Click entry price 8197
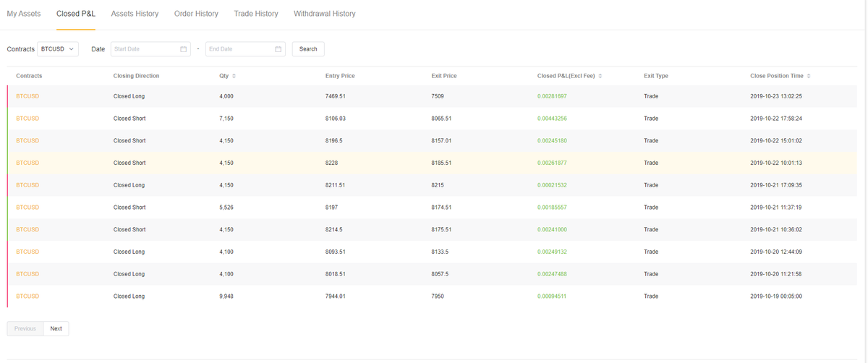Viewport: 868px width, 363px height. pos(331,208)
